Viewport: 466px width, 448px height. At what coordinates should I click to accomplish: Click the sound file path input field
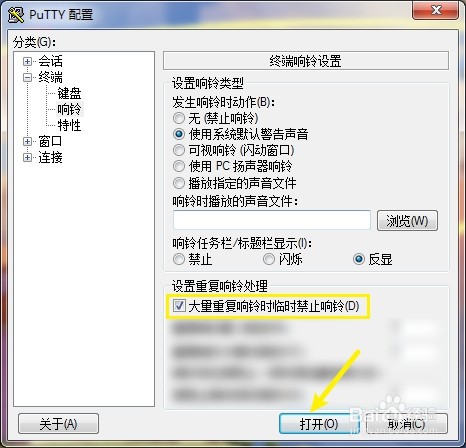(x=272, y=220)
